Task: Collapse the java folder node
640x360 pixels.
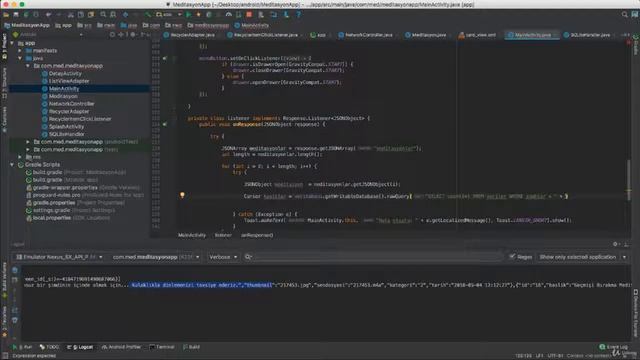Action: [x=20, y=58]
